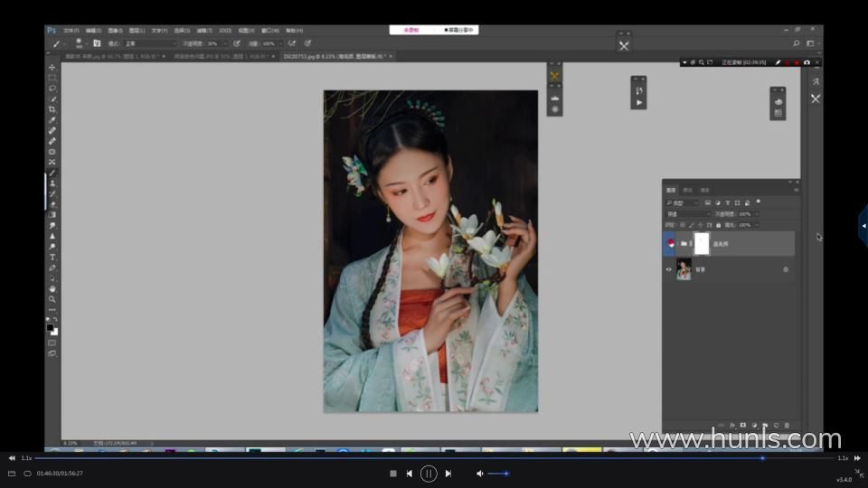868x488 pixels.
Task: Toggle the layer filter switch in Layers panel
Action: [x=759, y=202]
